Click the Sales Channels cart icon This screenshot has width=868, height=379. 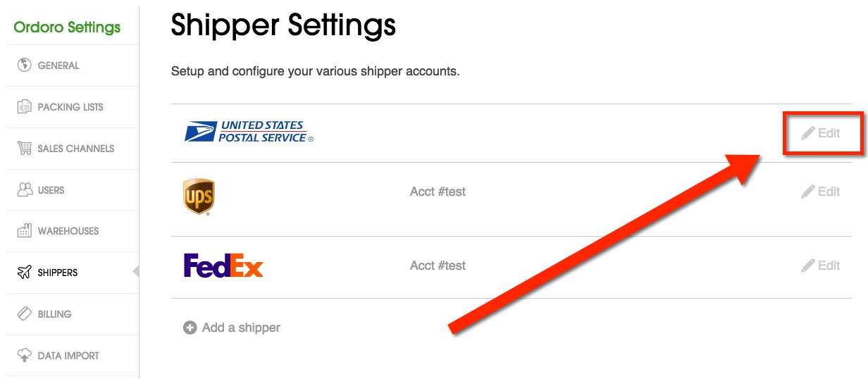point(25,149)
